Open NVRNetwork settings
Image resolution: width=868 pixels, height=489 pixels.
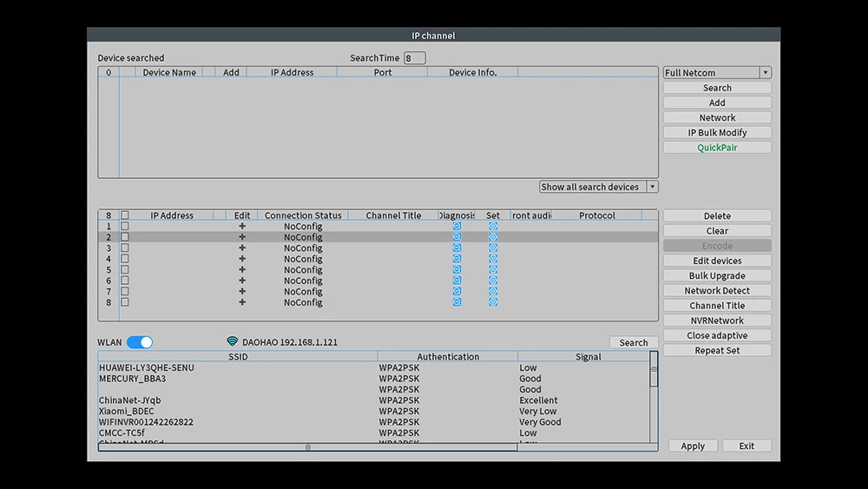point(717,320)
